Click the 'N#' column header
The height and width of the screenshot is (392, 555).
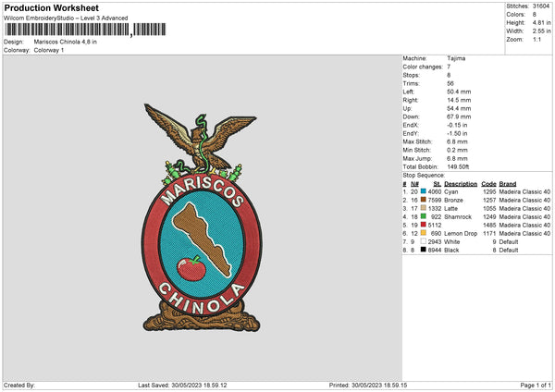414,184
